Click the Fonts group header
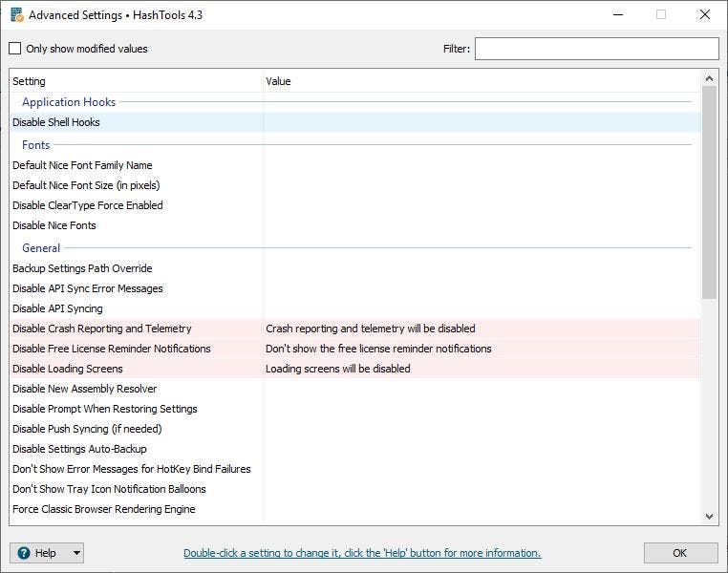Image resolution: width=728 pixels, height=573 pixels. (x=35, y=145)
